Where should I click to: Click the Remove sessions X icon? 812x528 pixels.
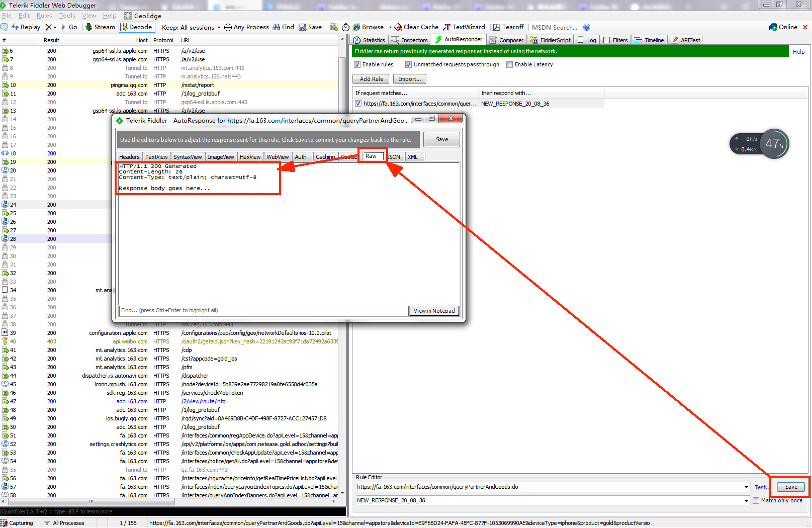tap(48, 27)
